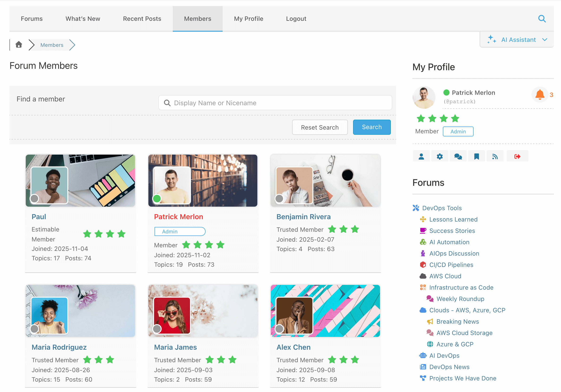Click the green online dot on Patrick Merlon's avatar

coord(157,199)
